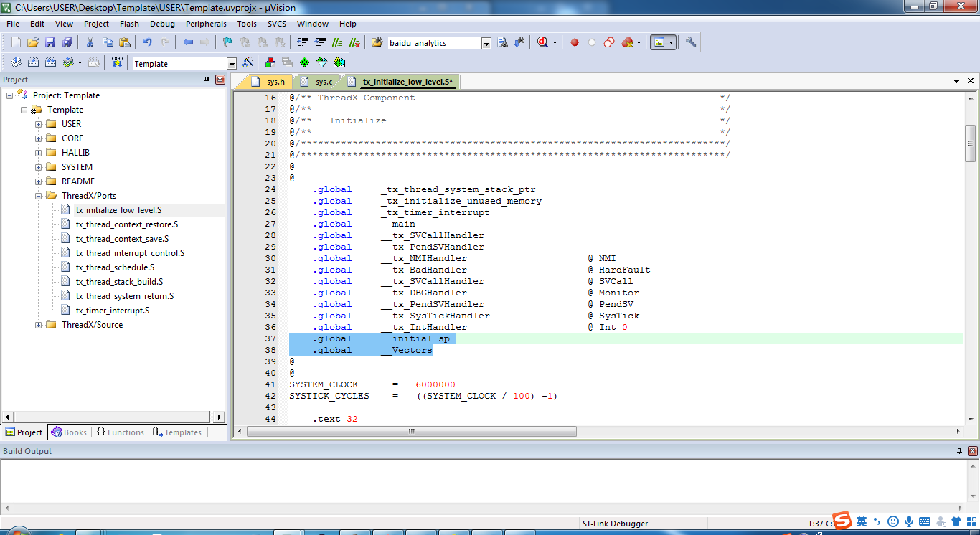Translate the current file icon
980x535 pixels.
(x=16, y=63)
